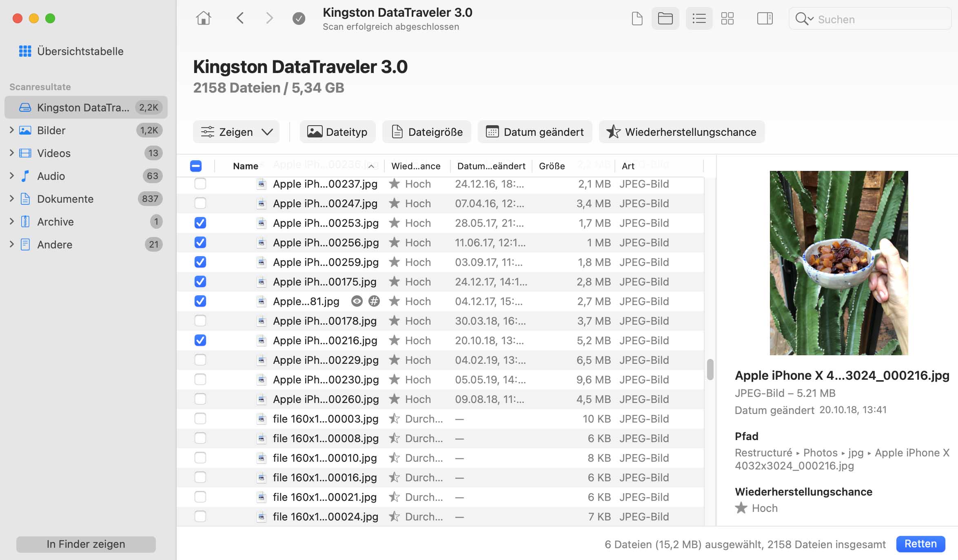Focus the Suchen search field
This screenshot has height=560, width=958.
[870, 19]
